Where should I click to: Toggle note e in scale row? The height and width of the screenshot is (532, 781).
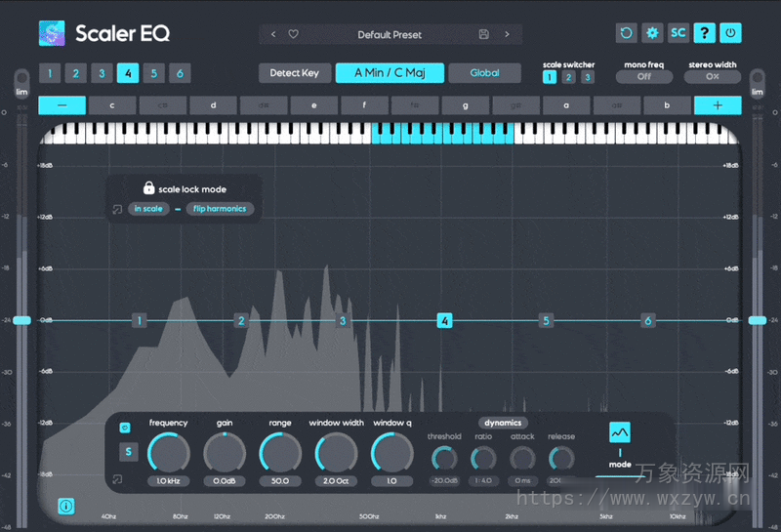313,105
